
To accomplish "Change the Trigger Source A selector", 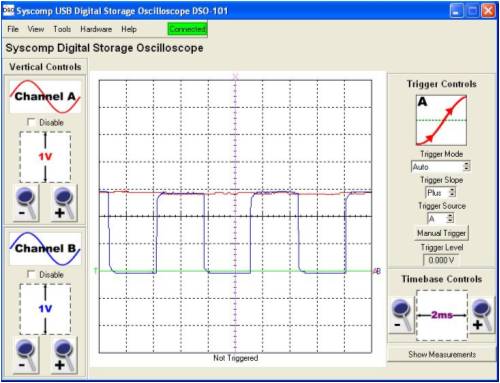I will pyautogui.click(x=440, y=219).
